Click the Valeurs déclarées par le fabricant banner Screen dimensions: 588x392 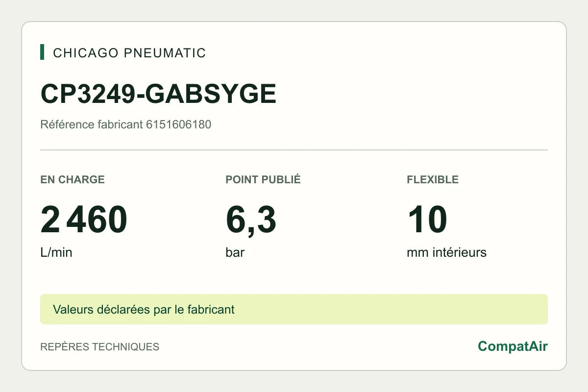point(294,309)
